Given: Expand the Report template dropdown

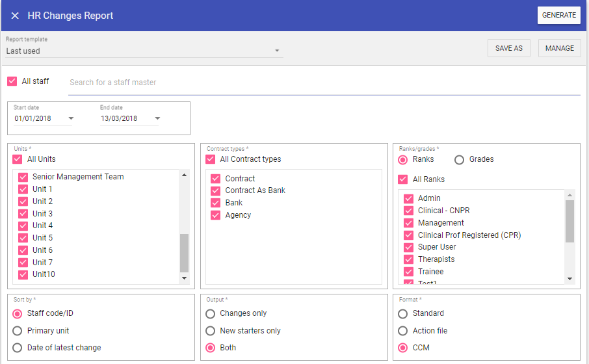Looking at the screenshot, I should click(x=276, y=51).
